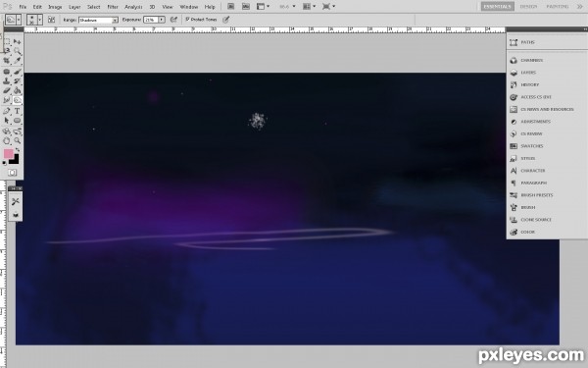
Task: Select the Lasso tool
Action: click(x=7, y=51)
